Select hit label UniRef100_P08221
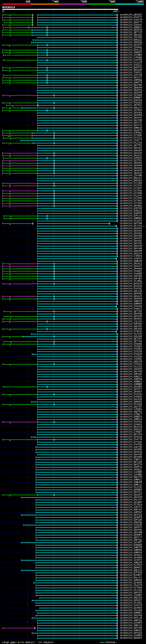 pos(131,65)
